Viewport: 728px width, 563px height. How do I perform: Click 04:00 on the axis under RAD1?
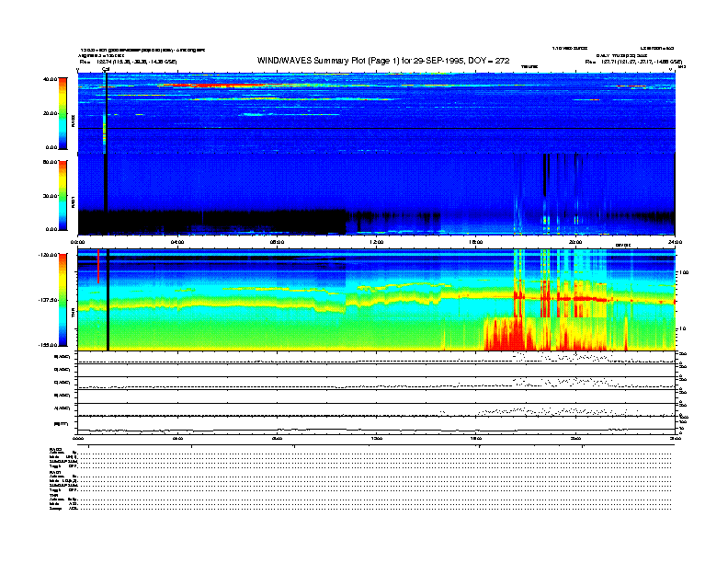pos(177,242)
